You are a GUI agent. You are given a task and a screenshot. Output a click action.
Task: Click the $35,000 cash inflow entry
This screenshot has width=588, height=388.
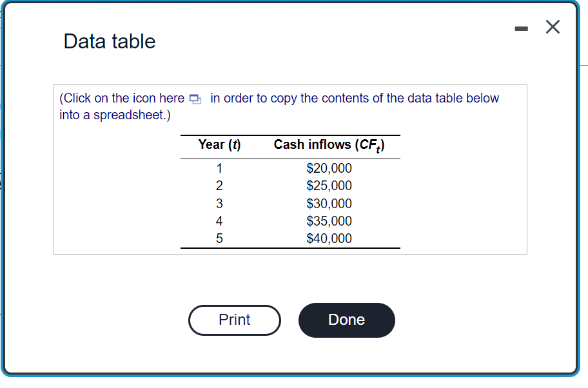pos(329,221)
